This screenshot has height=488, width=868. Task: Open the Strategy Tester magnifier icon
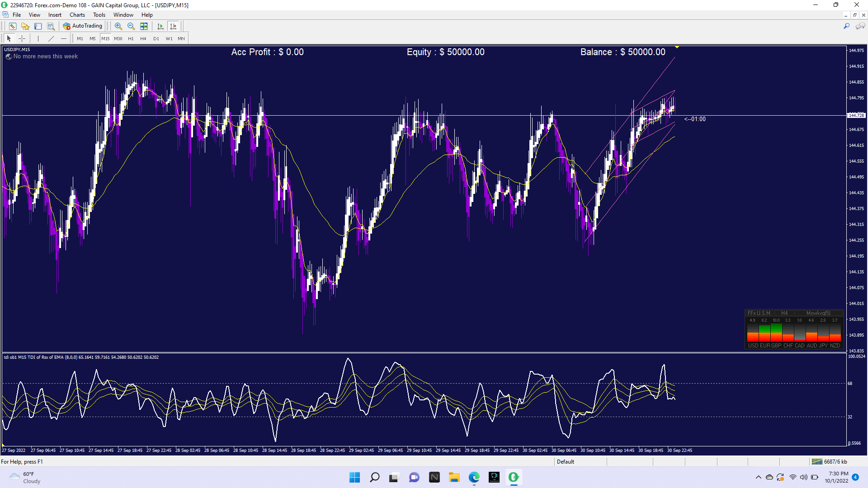coord(51,26)
